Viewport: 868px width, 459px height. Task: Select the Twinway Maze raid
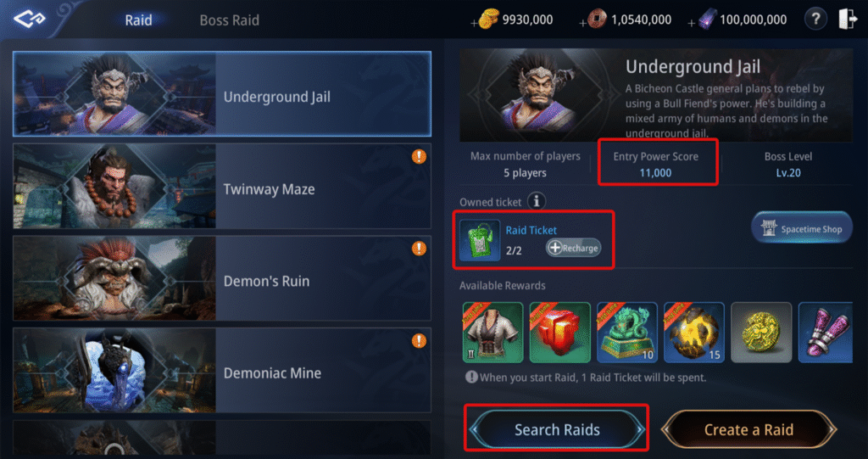(x=222, y=187)
